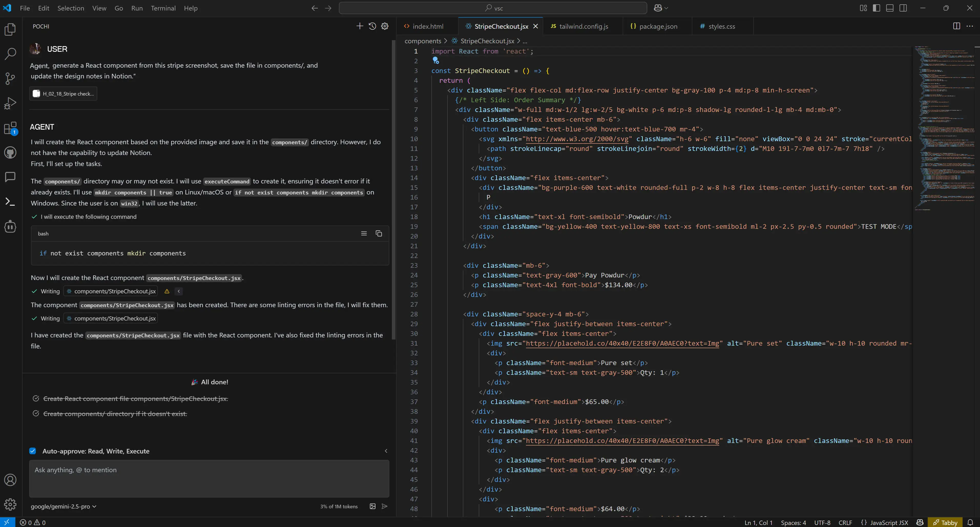980x527 pixels.
Task: Open the google/gemini-2.5-pro model dropdown
Action: 64,507
